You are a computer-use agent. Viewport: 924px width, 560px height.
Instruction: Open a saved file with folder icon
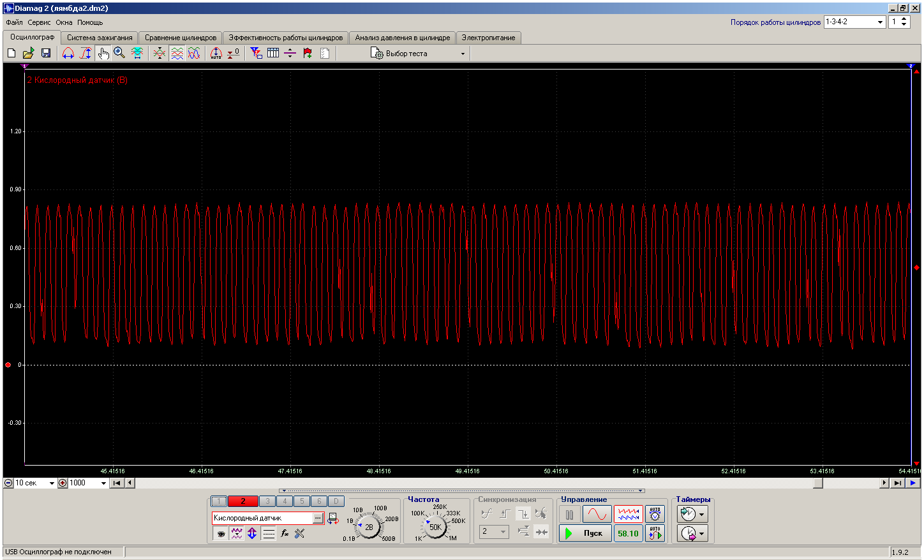(28, 54)
